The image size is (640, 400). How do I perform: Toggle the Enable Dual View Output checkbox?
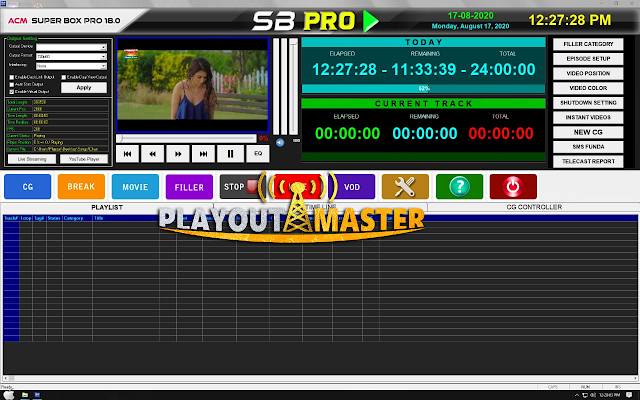tap(64, 77)
